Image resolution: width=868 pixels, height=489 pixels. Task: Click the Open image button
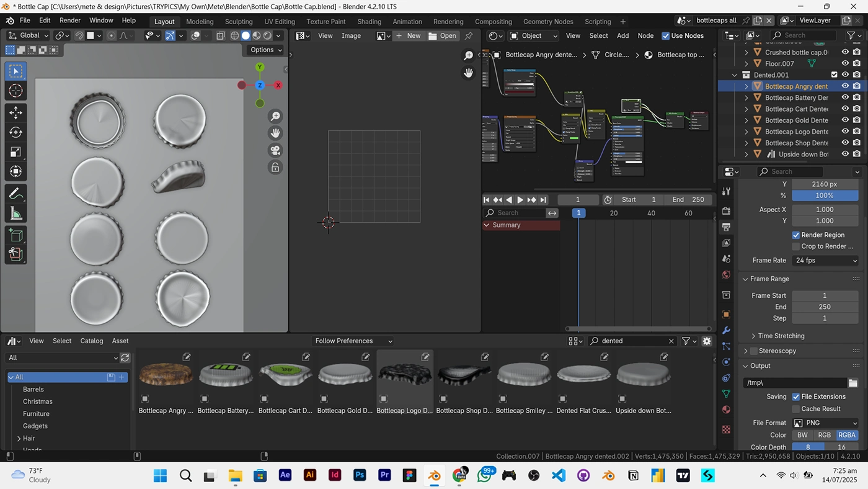pyautogui.click(x=442, y=36)
